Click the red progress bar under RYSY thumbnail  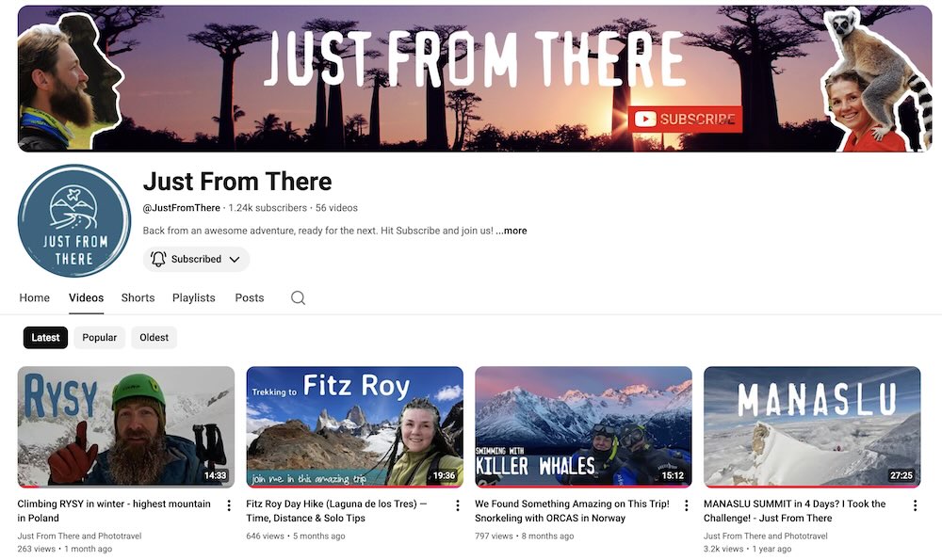click(x=126, y=487)
